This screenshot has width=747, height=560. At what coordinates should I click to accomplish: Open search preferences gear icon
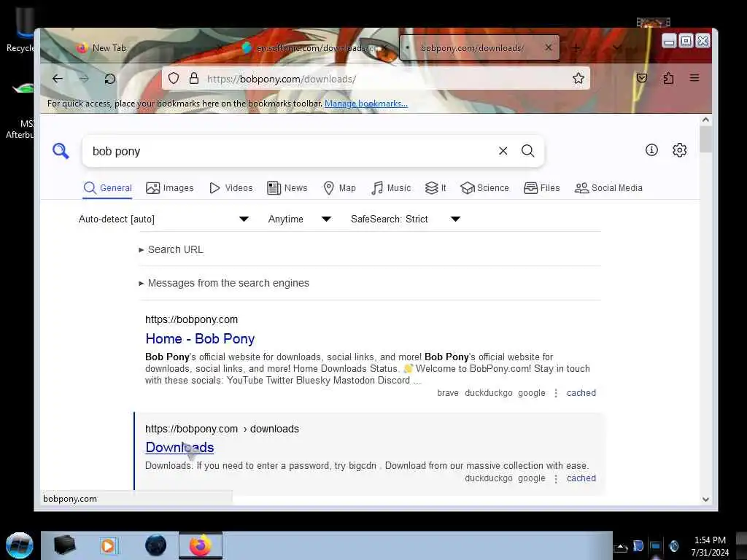pos(679,150)
